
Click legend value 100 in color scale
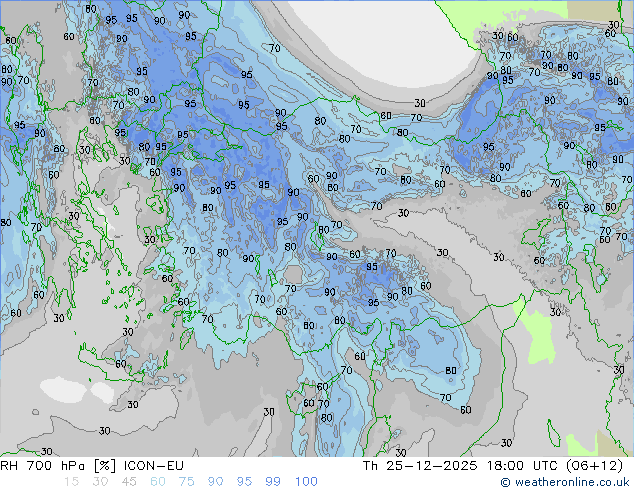[x=306, y=482]
